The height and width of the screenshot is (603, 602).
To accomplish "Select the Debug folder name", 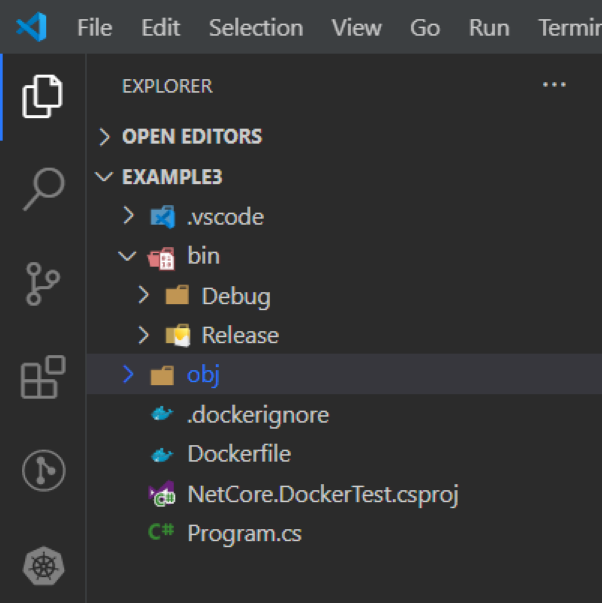I will (236, 297).
